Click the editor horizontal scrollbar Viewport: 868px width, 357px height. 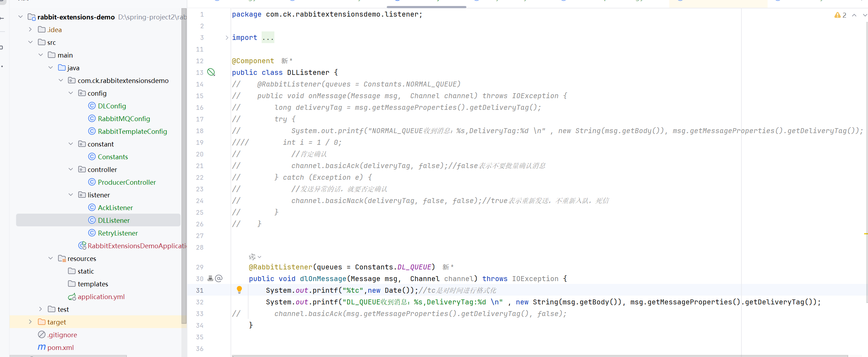(x=540, y=356)
